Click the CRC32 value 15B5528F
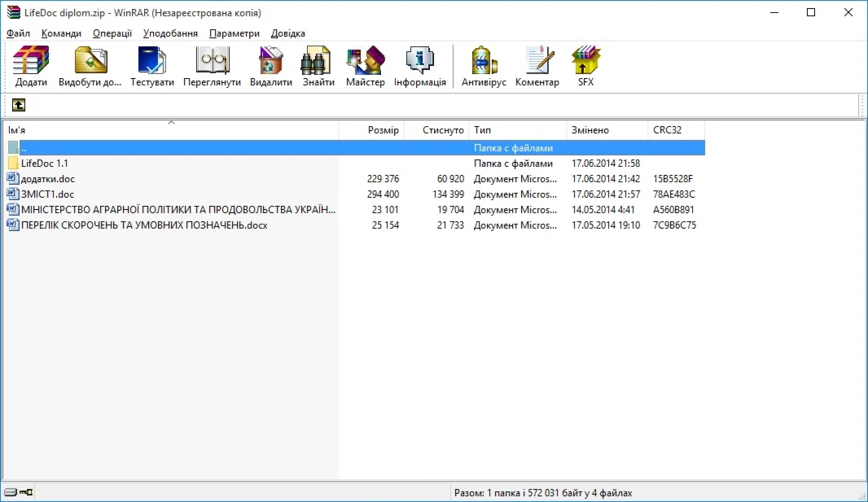 673,178
